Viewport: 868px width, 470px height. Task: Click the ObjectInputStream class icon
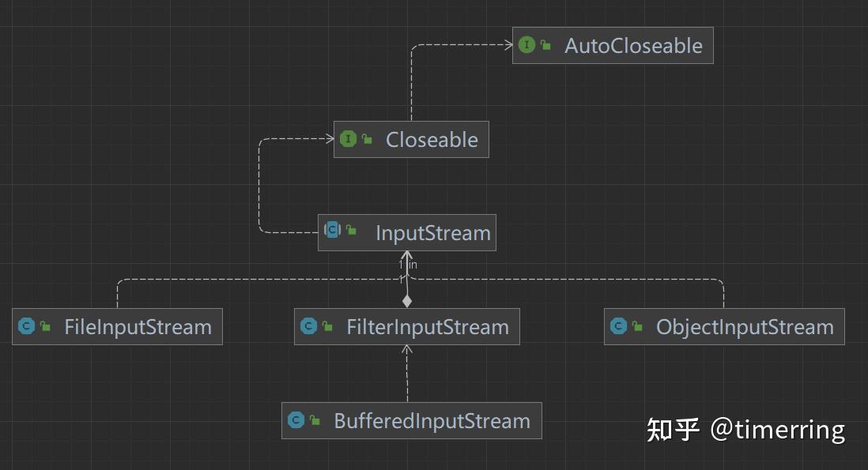pyautogui.click(x=618, y=326)
